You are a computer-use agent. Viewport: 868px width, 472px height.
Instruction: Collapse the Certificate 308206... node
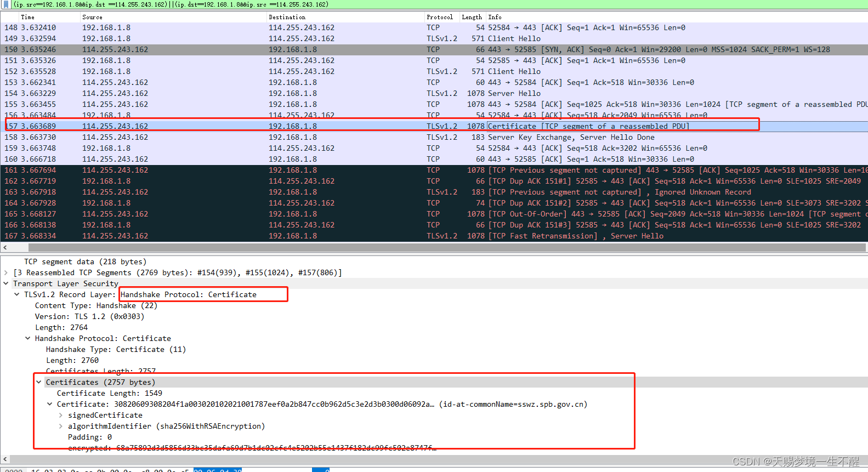(x=50, y=404)
